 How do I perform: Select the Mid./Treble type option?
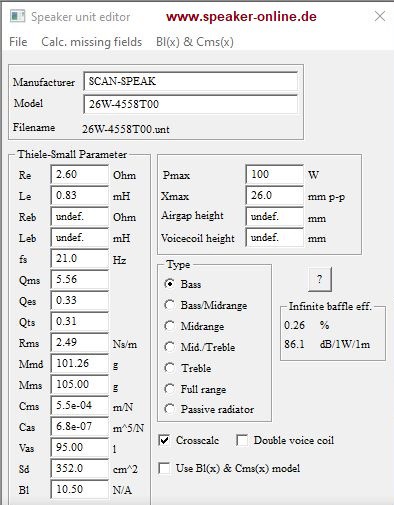click(x=170, y=347)
